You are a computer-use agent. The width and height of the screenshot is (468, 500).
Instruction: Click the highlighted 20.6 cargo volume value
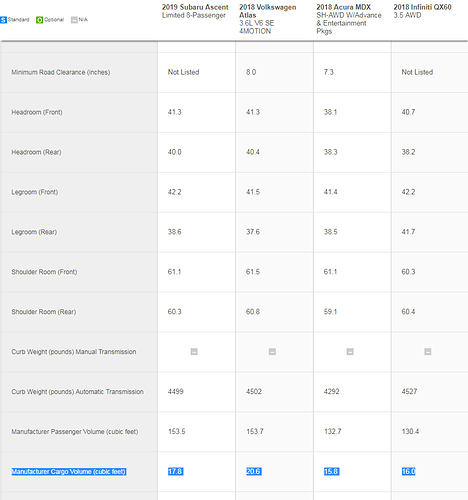coord(254,472)
